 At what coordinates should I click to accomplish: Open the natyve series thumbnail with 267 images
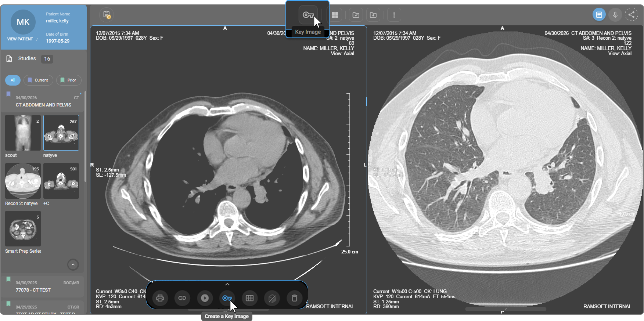tap(61, 133)
